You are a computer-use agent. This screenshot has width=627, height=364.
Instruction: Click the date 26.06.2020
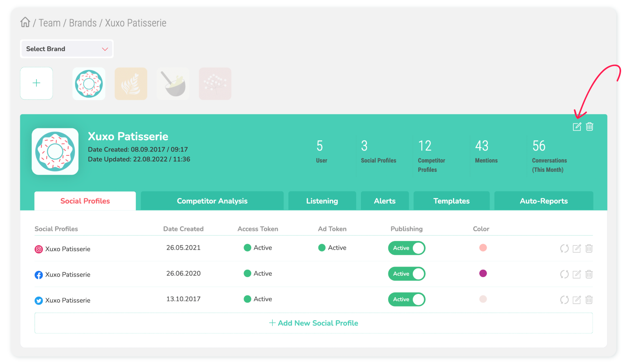183,274
